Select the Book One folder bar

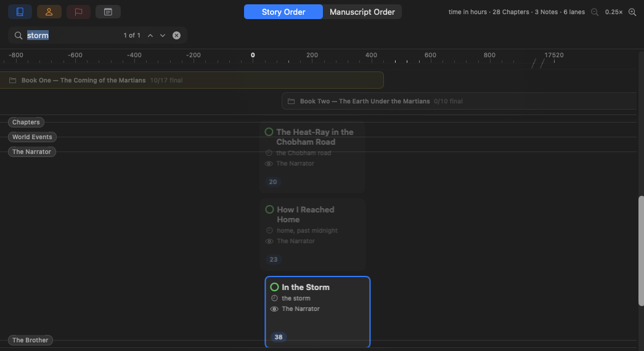pos(192,80)
